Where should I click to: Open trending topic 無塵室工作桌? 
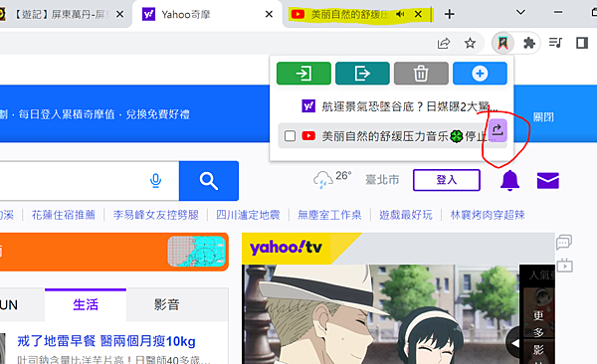click(329, 215)
